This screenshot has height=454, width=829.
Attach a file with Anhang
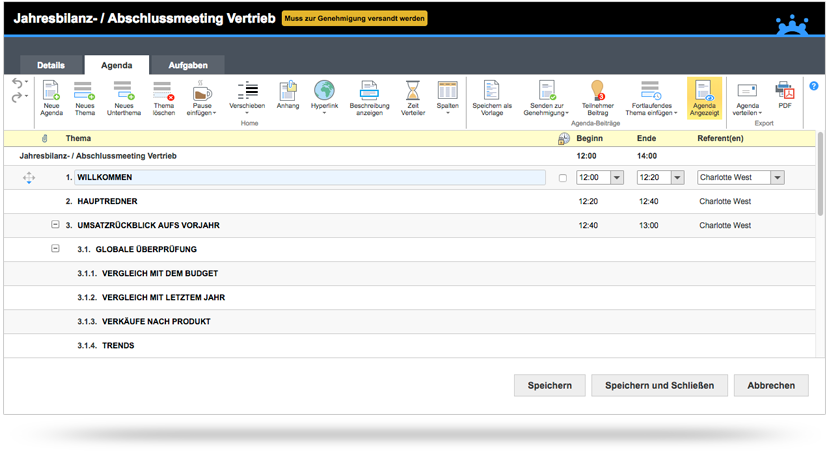(288, 95)
